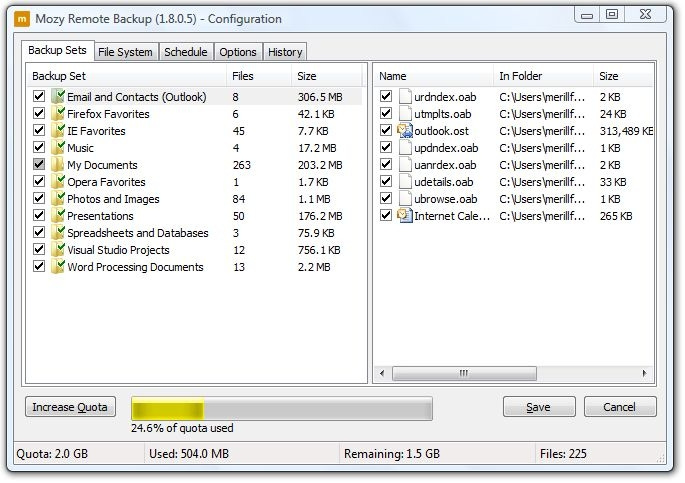The image size is (685, 483).
Task: Click the Presentations folder icon
Action: click(58, 216)
